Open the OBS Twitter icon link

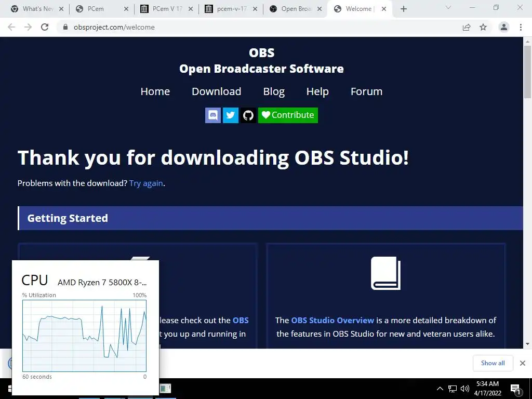point(231,115)
